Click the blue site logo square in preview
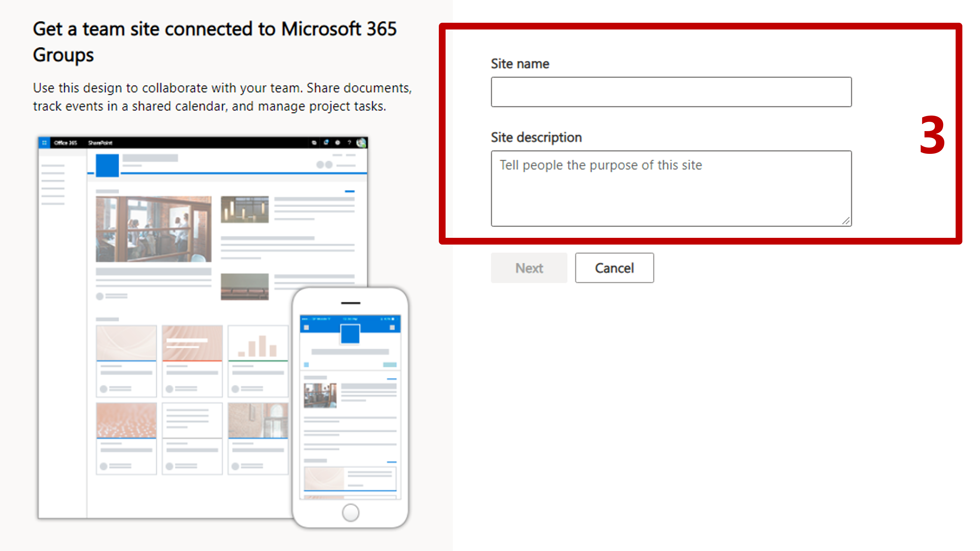Image resolution: width=980 pixels, height=551 pixels. 107,165
